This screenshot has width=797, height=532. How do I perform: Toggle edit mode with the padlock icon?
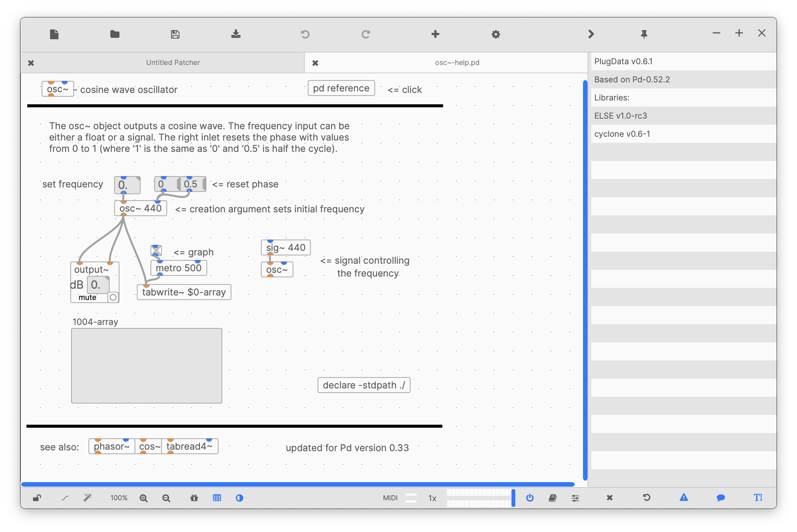(36, 498)
